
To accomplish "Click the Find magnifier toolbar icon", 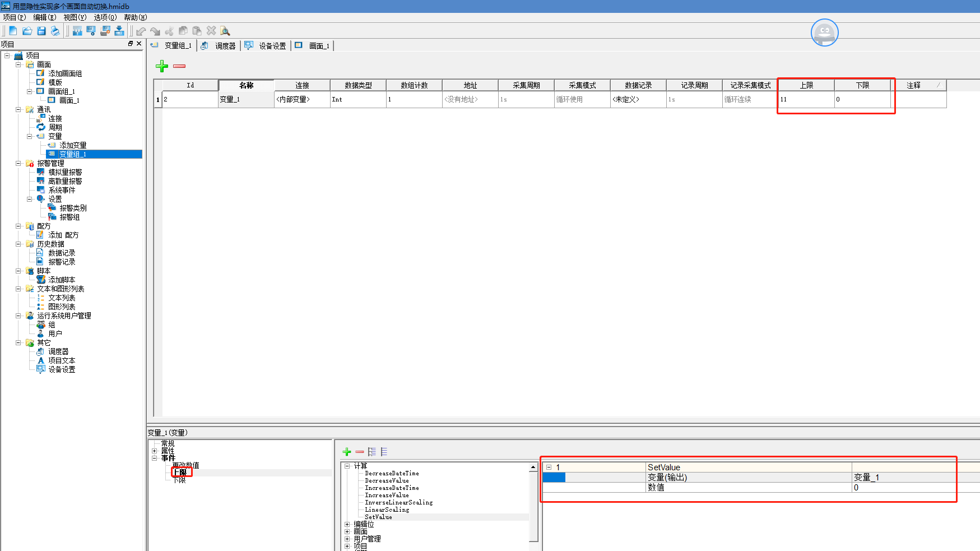I will point(225,31).
